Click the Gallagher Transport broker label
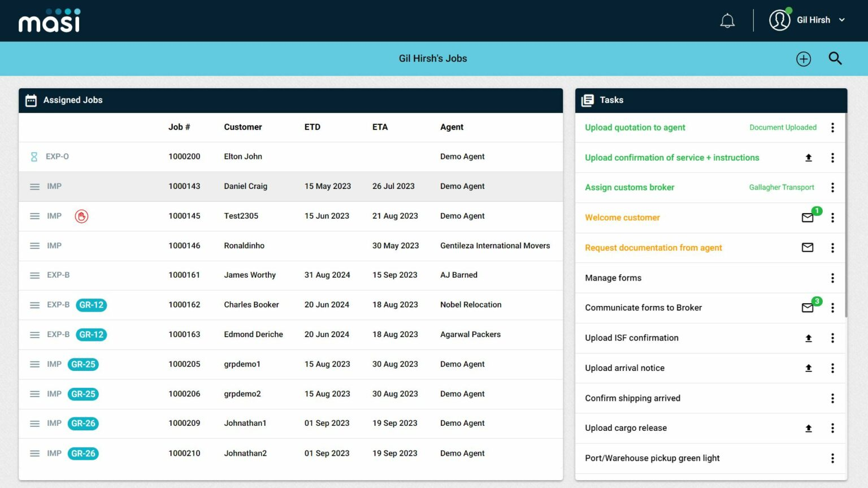 click(x=782, y=188)
